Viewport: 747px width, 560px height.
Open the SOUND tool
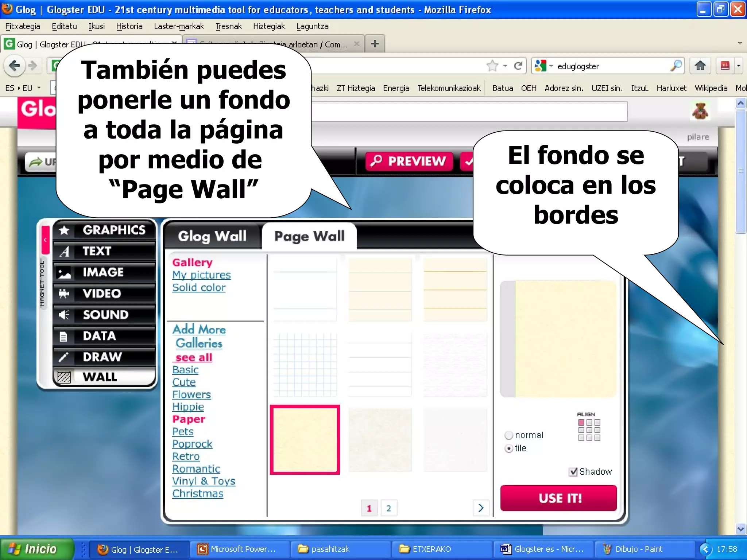pos(104,314)
